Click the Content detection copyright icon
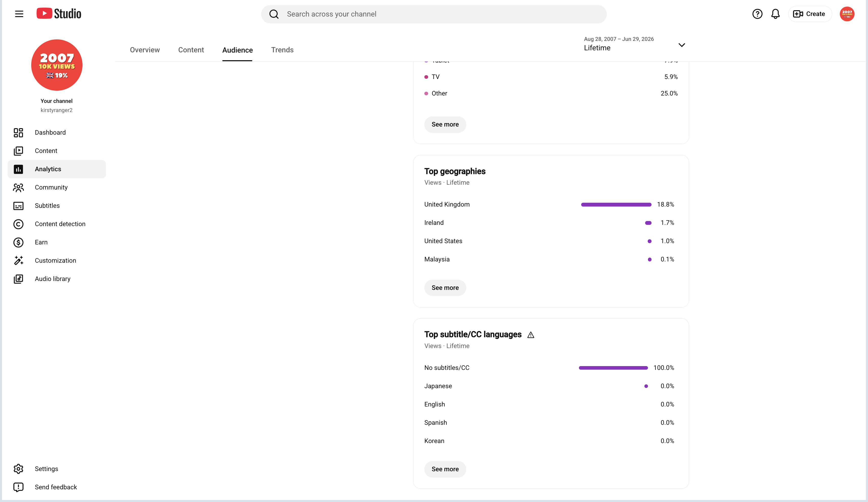Viewport: 868px width, 502px height. click(x=18, y=224)
